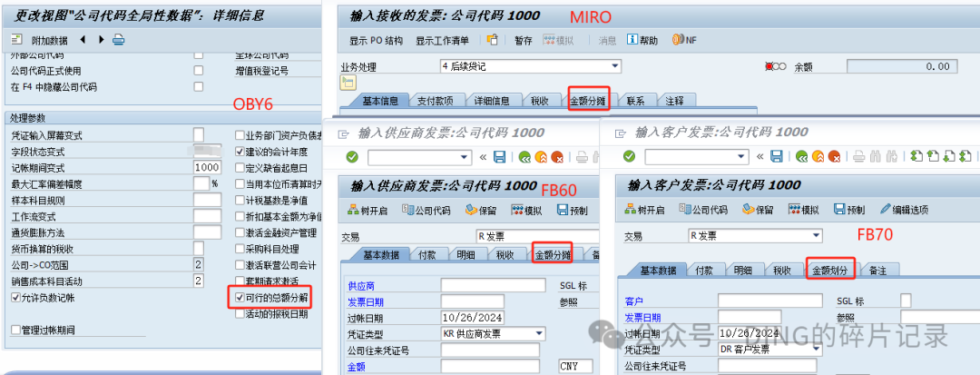Go to previous entry arrow in OBY6
This screenshot has height=375, width=980.
pyautogui.click(x=83, y=40)
